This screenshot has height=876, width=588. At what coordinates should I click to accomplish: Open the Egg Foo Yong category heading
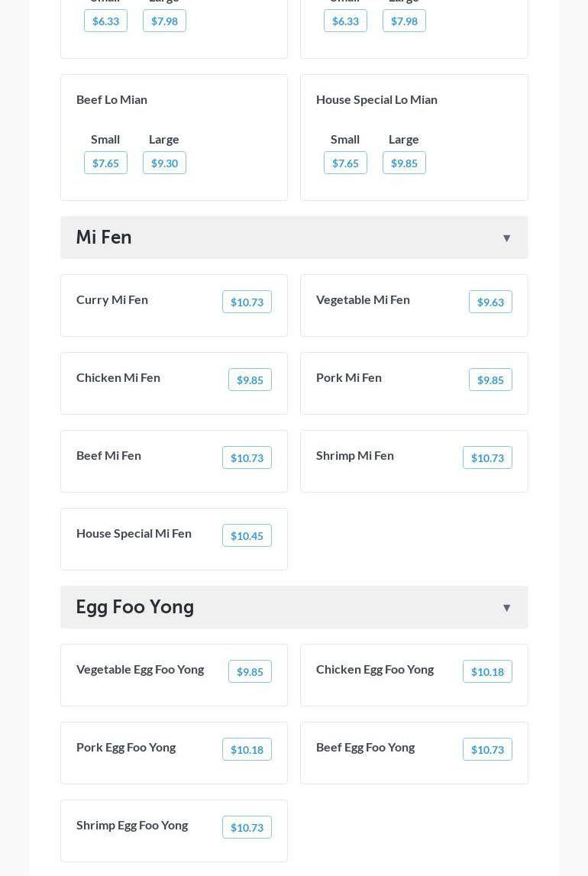point(135,607)
